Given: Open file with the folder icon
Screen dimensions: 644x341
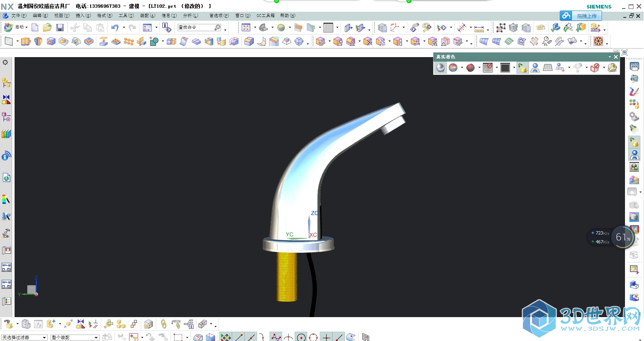Looking at the screenshot, I should (47, 28).
